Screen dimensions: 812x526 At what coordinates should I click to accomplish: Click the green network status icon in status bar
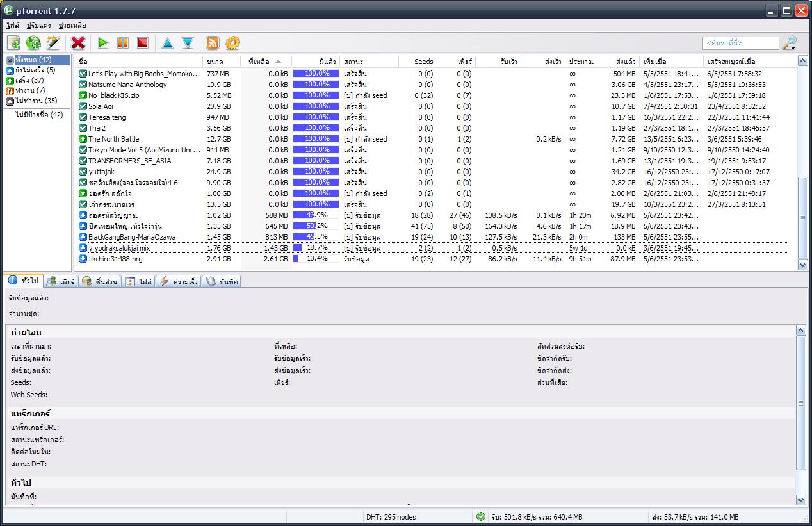coord(481,516)
